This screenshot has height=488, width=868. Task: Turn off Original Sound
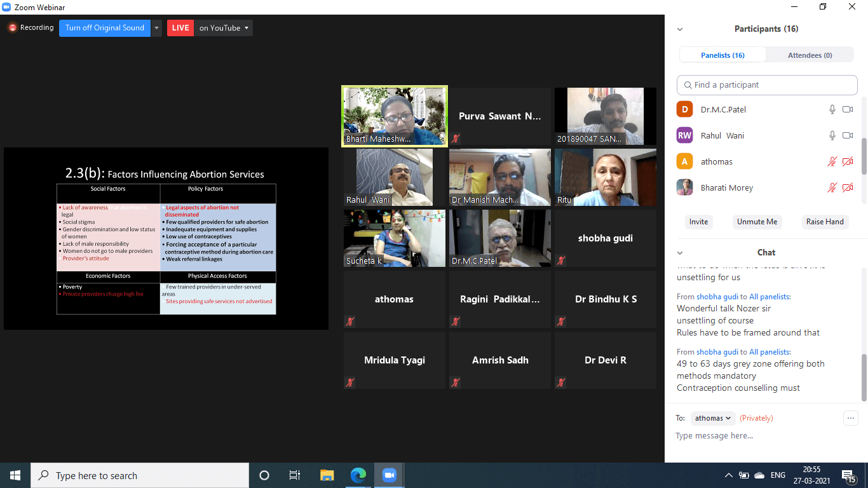[x=105, y=28]
